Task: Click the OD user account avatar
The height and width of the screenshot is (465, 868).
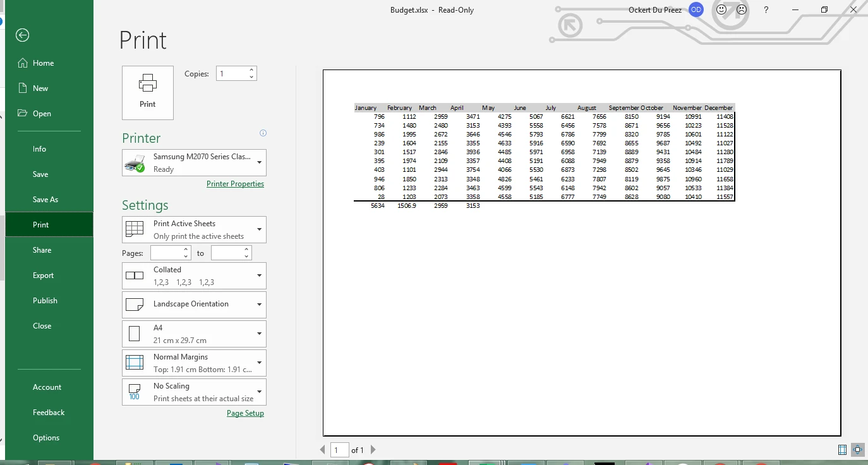Action: (696, 10)
